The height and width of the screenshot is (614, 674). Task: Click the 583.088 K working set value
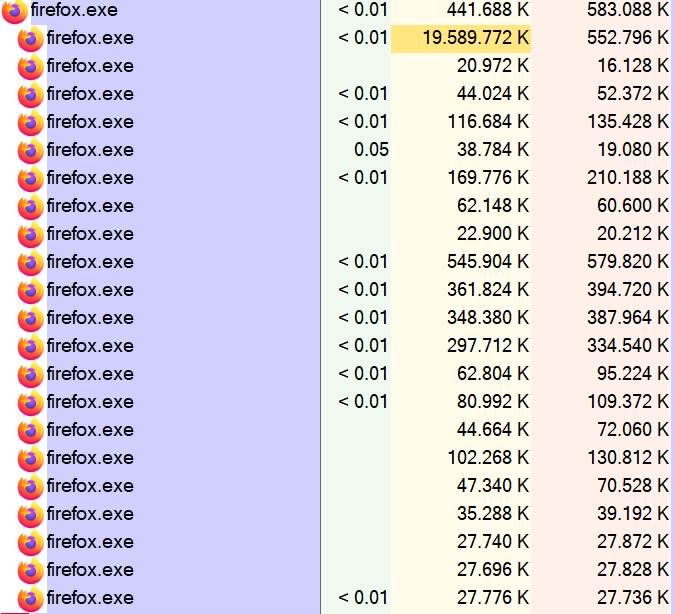[628, 9]
